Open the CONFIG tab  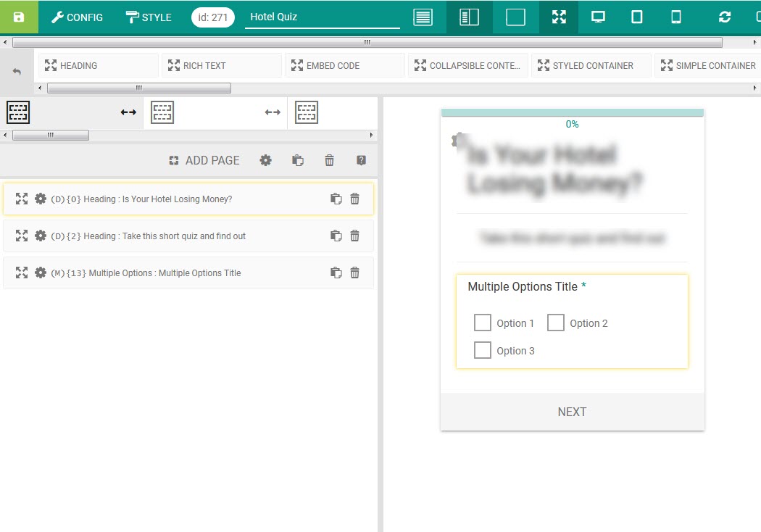click(77, 17)
